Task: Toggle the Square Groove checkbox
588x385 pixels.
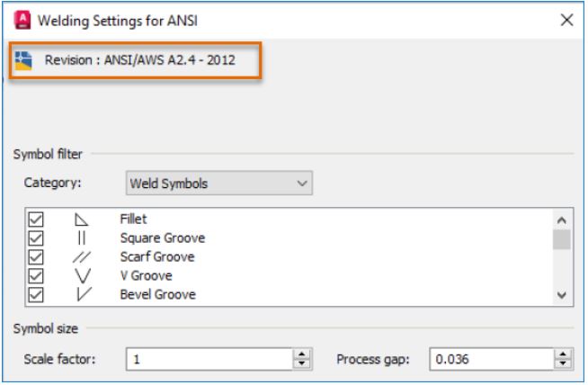Action: [x=35, y=238]
